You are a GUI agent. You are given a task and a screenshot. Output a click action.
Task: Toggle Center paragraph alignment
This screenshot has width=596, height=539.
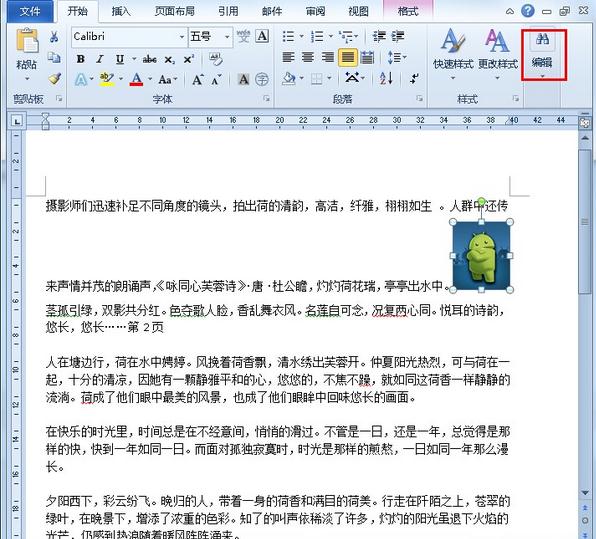[308, 57]
